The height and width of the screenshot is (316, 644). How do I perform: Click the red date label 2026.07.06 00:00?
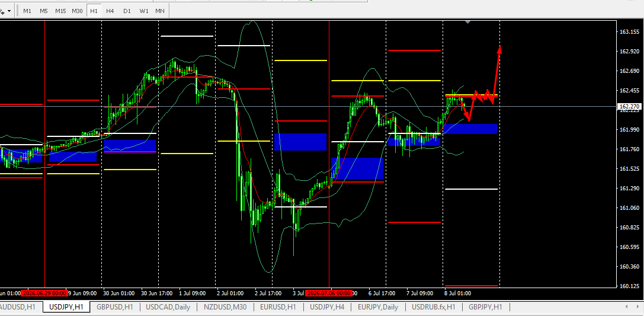coord(329,293)
